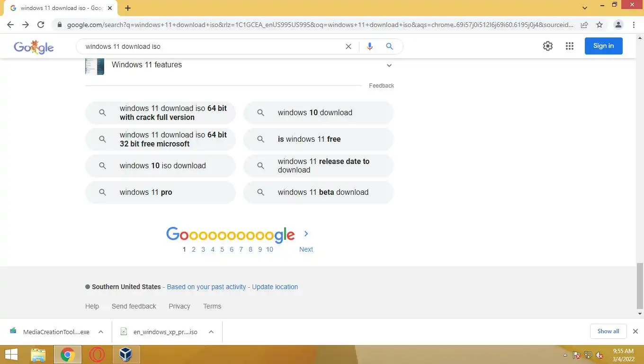Search windows 11 download iso 64 bit 32 bit free
Viewport: 644px width, 364px height.
click(161, 139)
